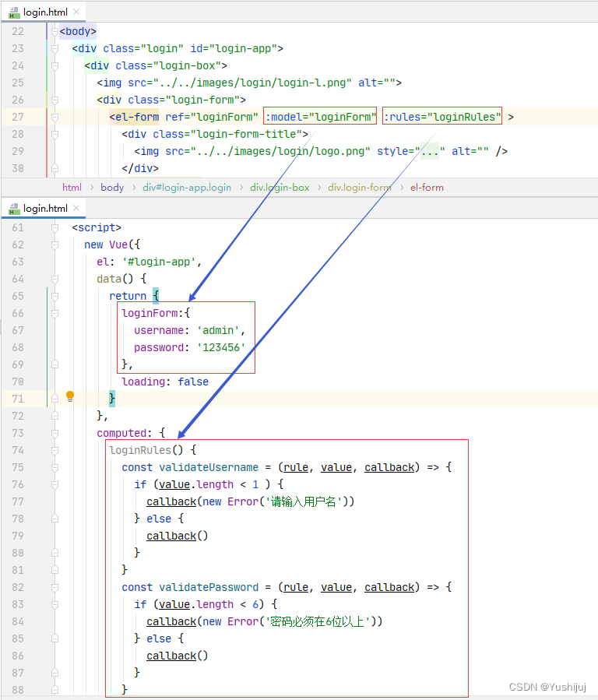The image size is (598, 700).
Task: Click the loading: false text
Action: click(165, 382)
